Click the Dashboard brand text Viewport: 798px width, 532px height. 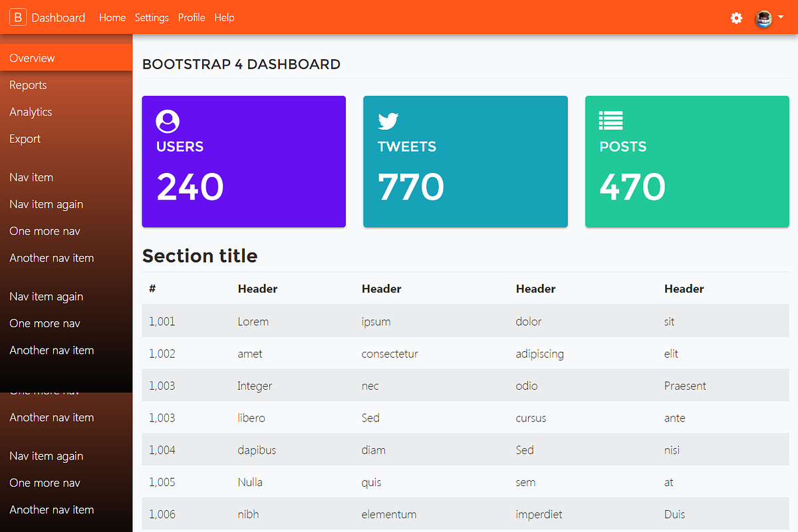59,18
